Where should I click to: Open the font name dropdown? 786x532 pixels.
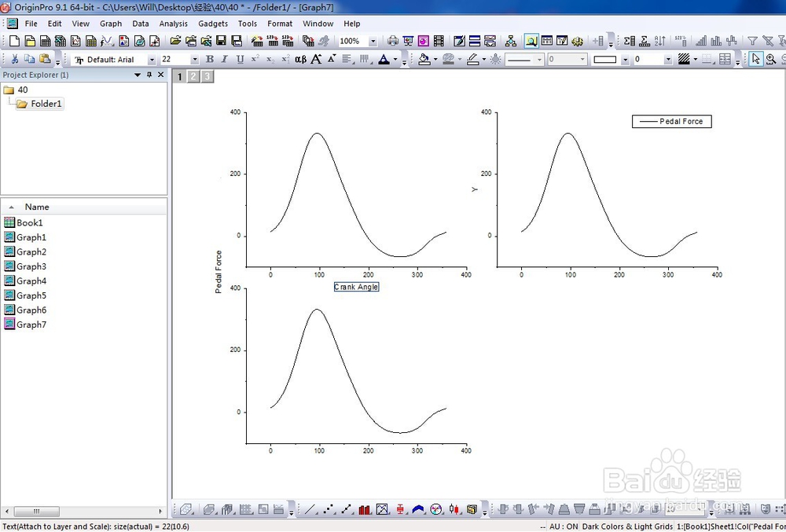[x=152, y=59]
